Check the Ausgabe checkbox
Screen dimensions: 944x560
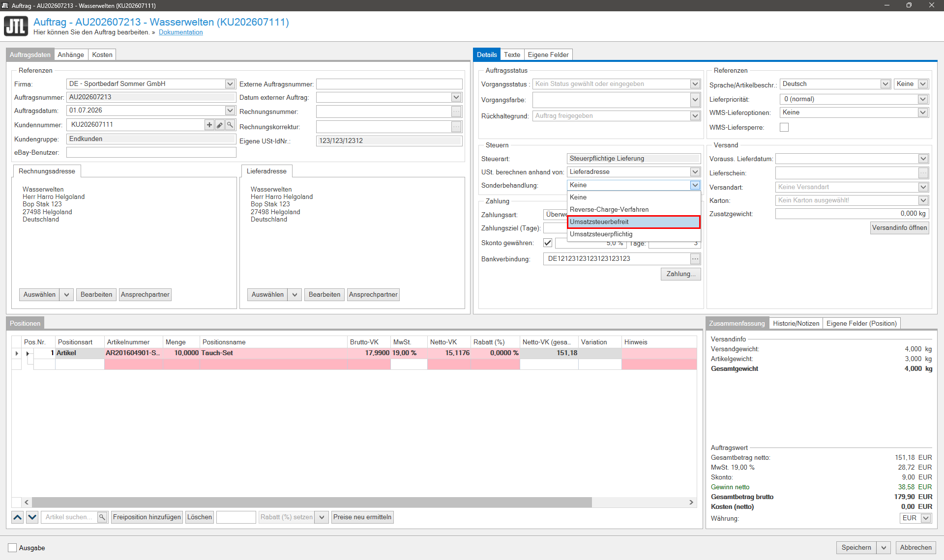tap(12, 548)
